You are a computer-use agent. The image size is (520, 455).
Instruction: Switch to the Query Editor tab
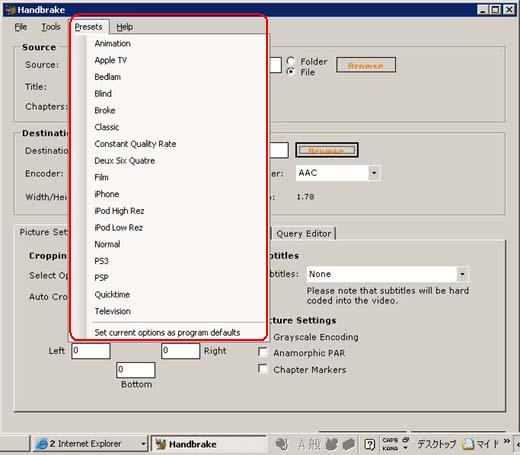(304, 233)
